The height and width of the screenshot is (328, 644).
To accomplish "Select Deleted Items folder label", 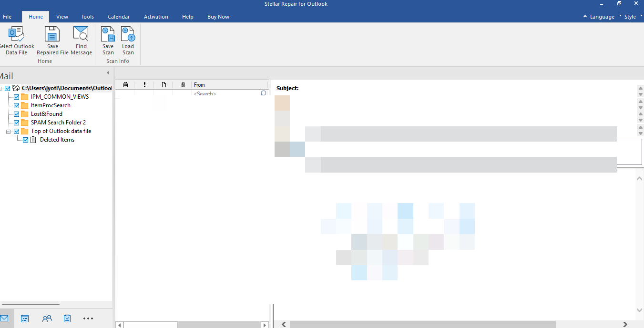I will tap(57, 140).
